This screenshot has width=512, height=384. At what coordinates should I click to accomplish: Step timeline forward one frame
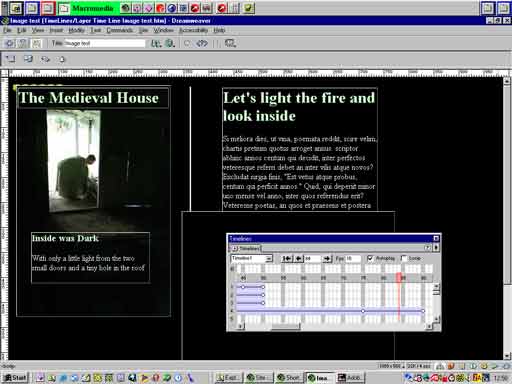(x=327, y=258)
